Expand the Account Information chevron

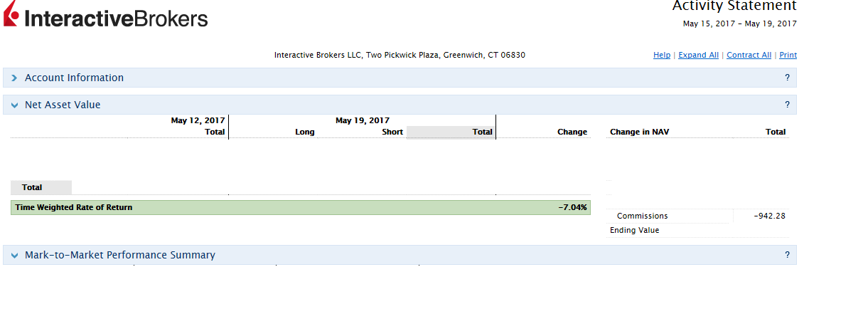14,78
